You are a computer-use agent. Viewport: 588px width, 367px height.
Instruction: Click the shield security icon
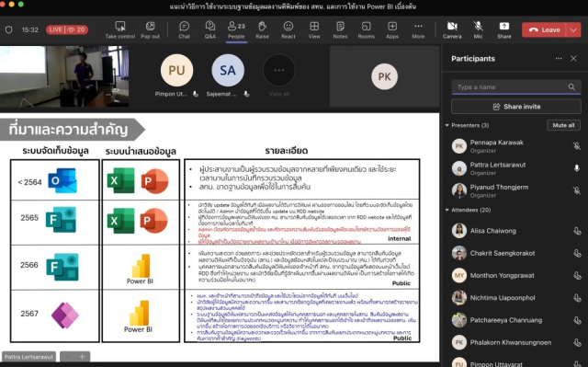(x=8, y=29)
